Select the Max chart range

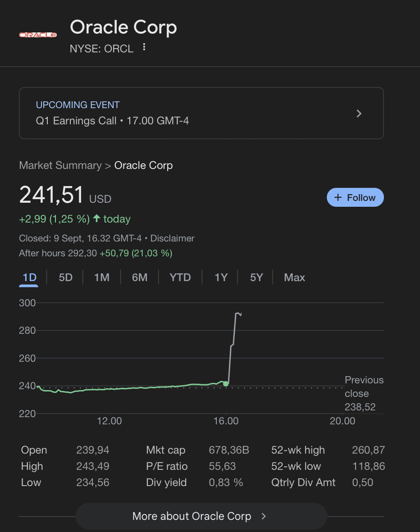tap(294, 277)
